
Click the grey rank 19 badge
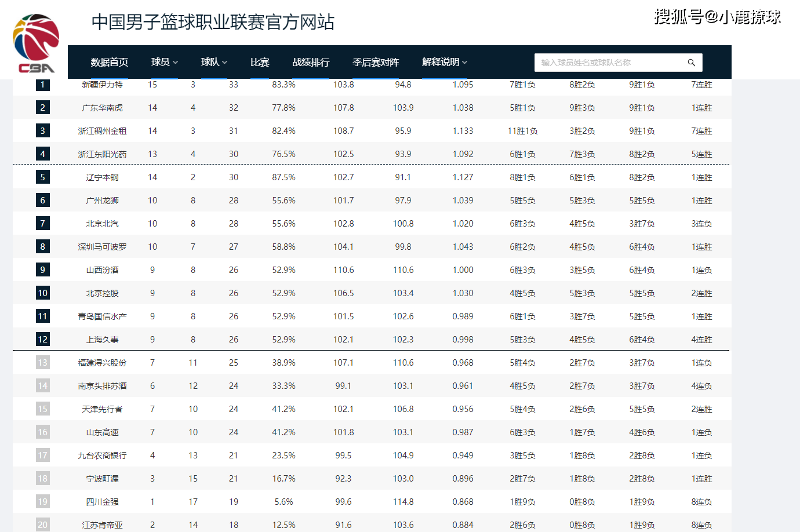point(42,501)
